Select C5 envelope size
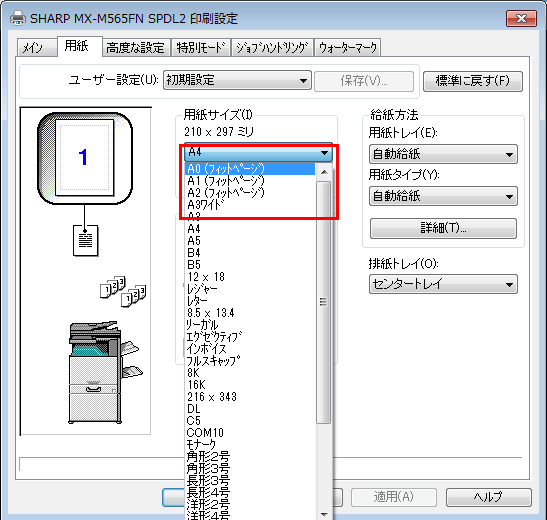 250,421
